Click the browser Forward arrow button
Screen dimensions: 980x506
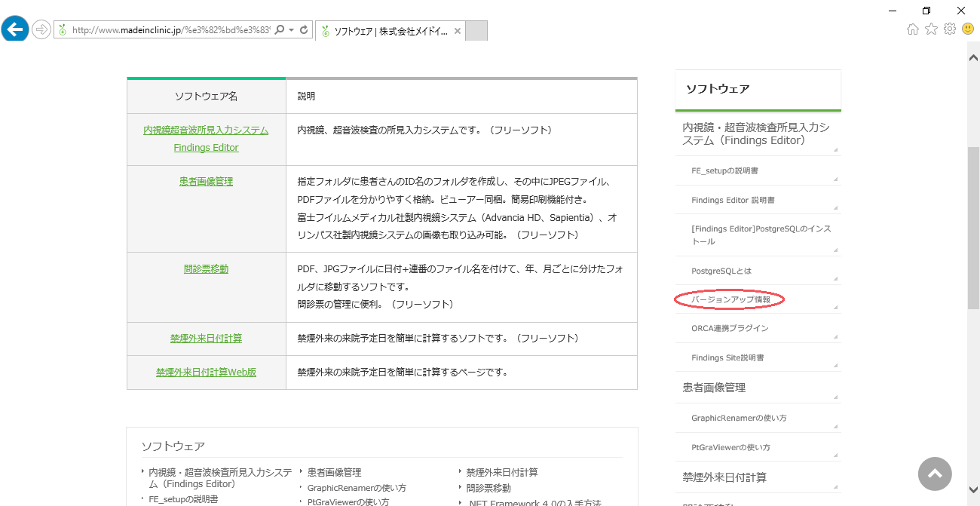pos(41,29)
